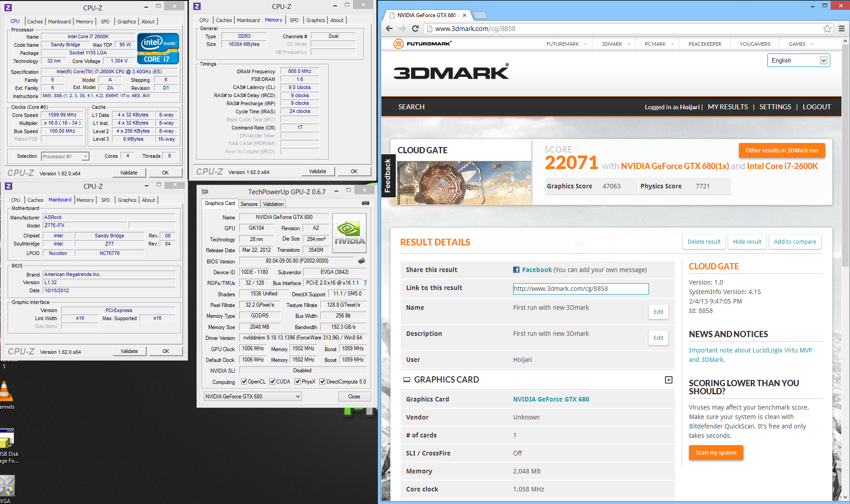Viewport: 850px width, 504px height.
Task: Click Close button in GPU-Z
Action: (x=354, y=397)
